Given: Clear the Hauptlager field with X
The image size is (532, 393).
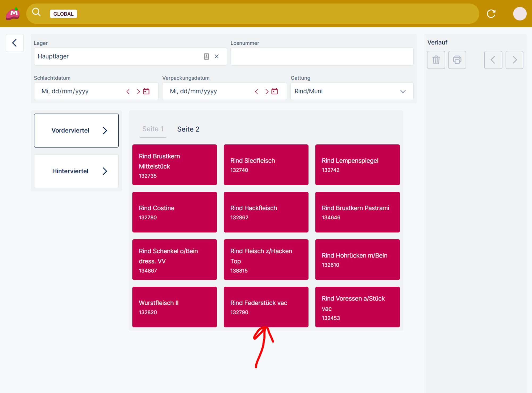Looking at the screenshot, I should 217,56.
